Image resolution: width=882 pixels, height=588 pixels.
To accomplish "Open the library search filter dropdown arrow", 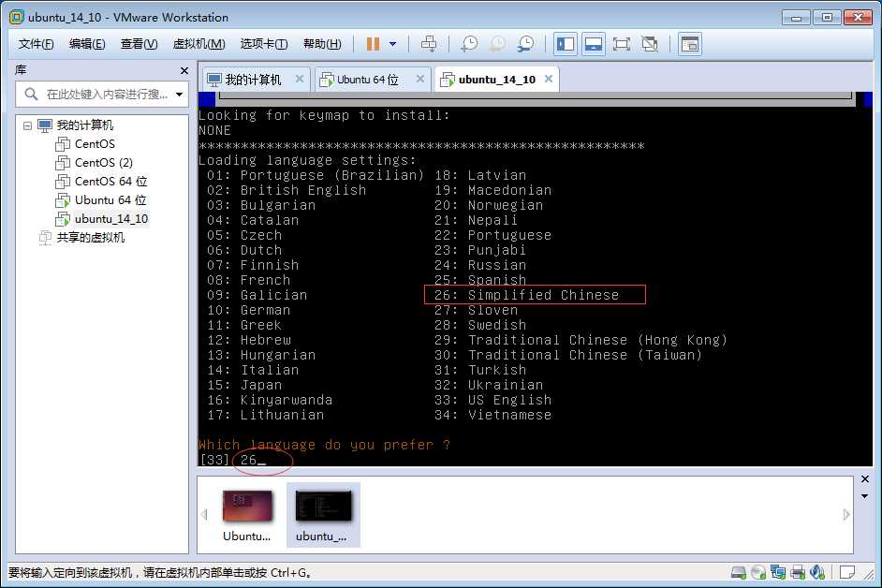I will (x=180, y=94).
